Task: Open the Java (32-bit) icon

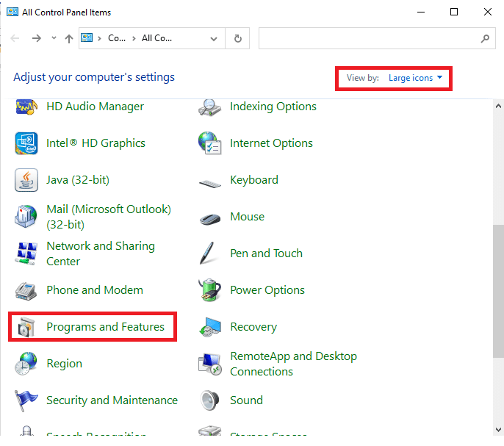Action: tap(26, 180)
